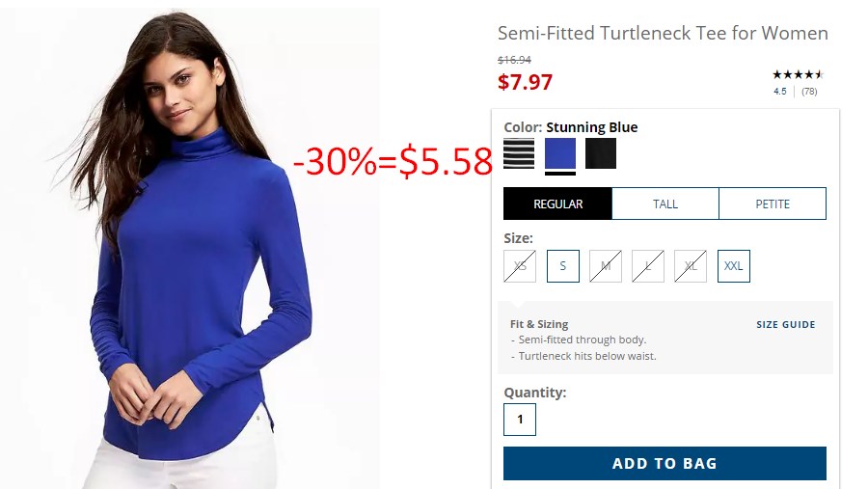868x489 pixels.
Task: Click the 4.5 rating score
Action: (780, 92)
